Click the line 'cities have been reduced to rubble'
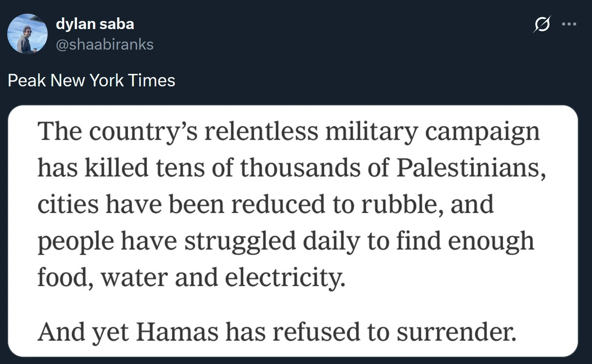Image resolution: width=592 pixels, height=364 pixels. 265,203
